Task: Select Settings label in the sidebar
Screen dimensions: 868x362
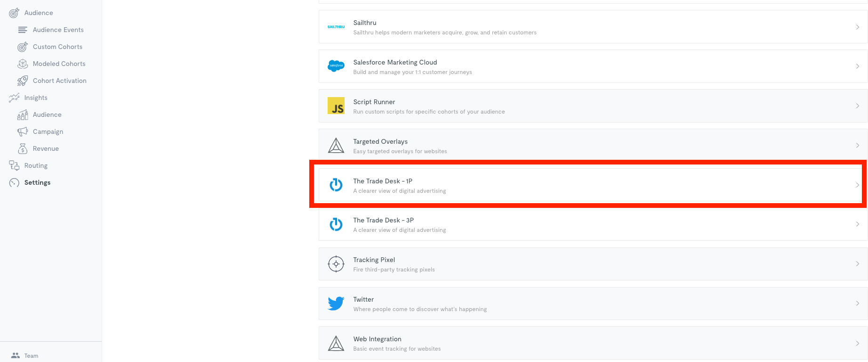Action: [x=37, y=182]
